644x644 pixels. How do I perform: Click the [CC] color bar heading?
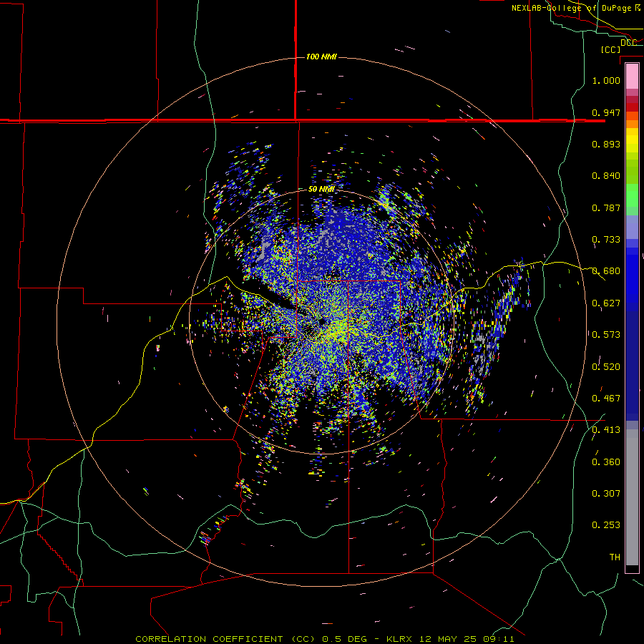610,49
